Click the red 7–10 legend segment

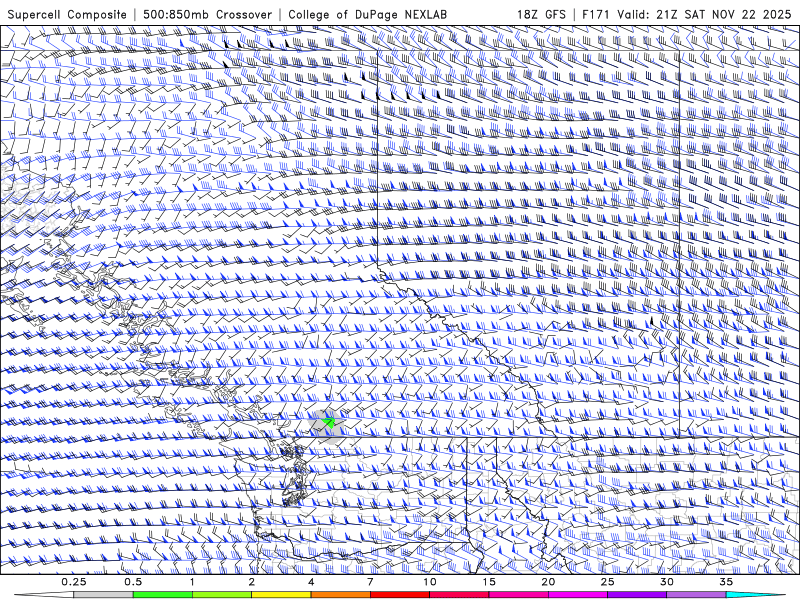[x=399, y=594]
